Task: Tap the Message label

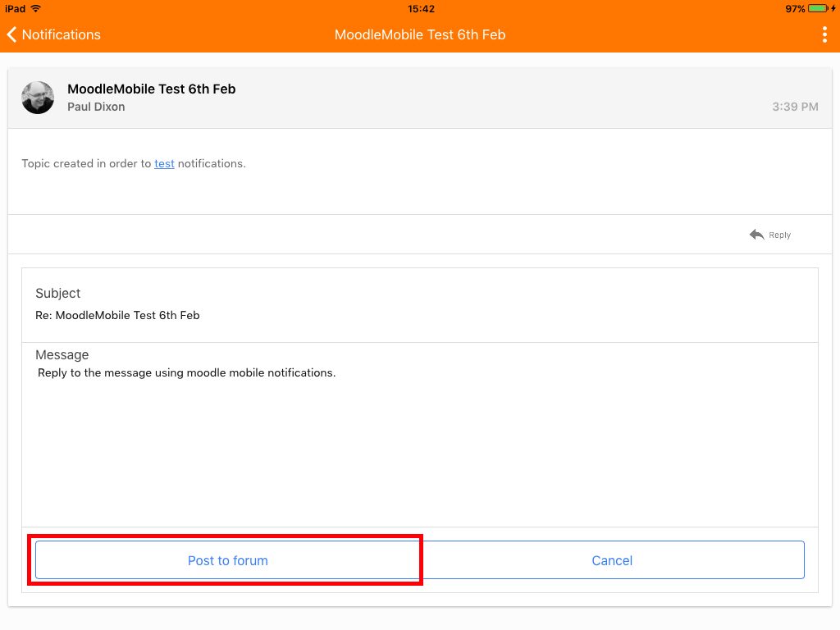Action: pyautogui.click(x=62, y=354)
